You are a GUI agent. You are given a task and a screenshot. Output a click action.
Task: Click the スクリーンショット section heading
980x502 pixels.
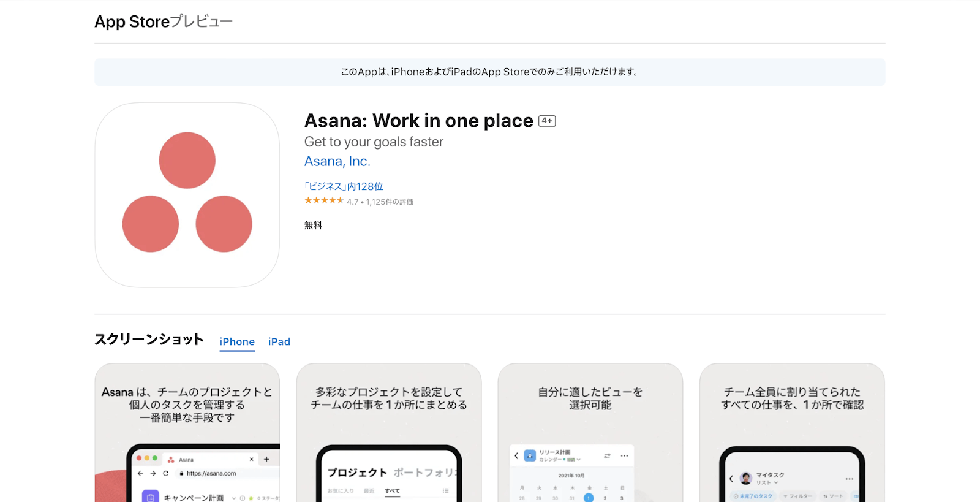pos(149,340)
